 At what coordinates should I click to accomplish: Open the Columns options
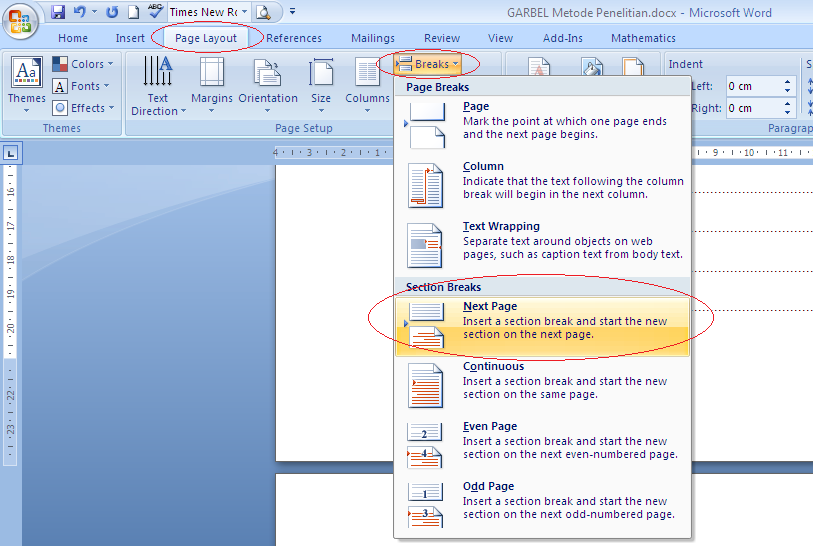(x=367, y=85)
